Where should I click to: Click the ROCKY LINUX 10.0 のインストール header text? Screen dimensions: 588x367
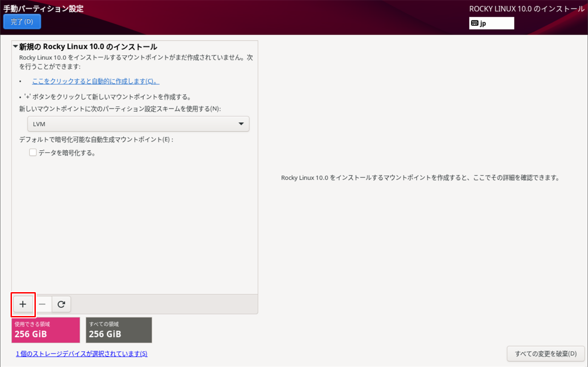click(527, 9)
